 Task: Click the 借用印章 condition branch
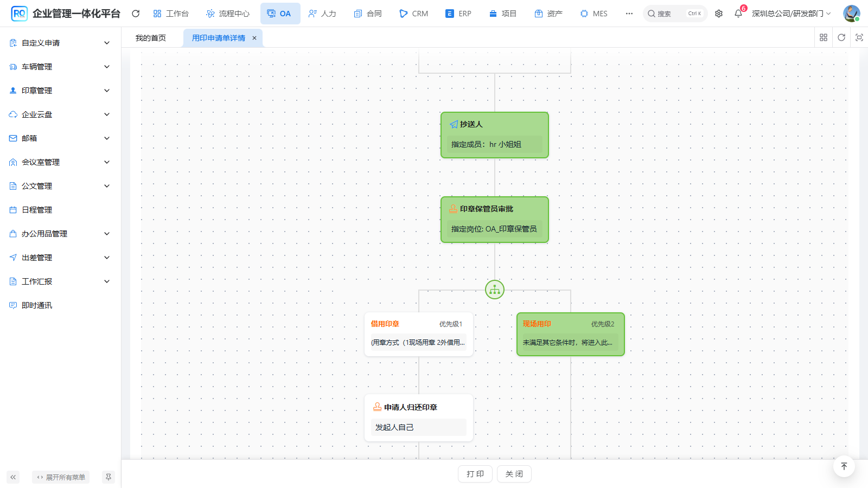[419, 334]
